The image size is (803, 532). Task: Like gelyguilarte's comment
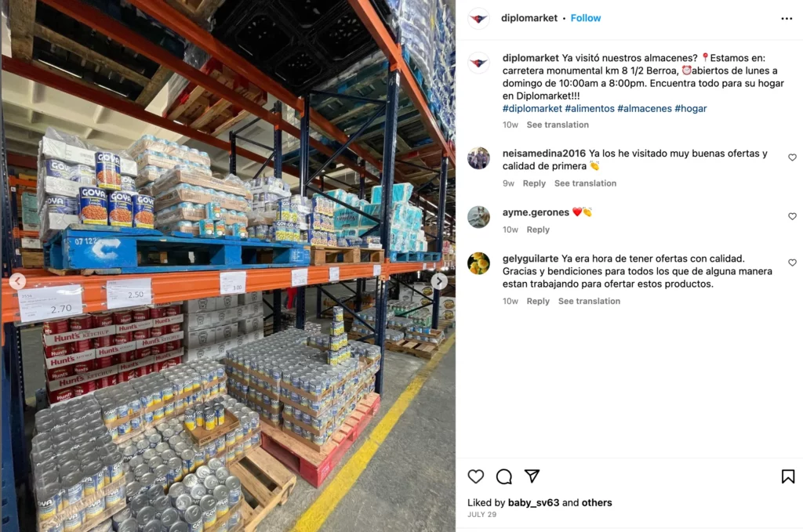click(x=792, y=262)
